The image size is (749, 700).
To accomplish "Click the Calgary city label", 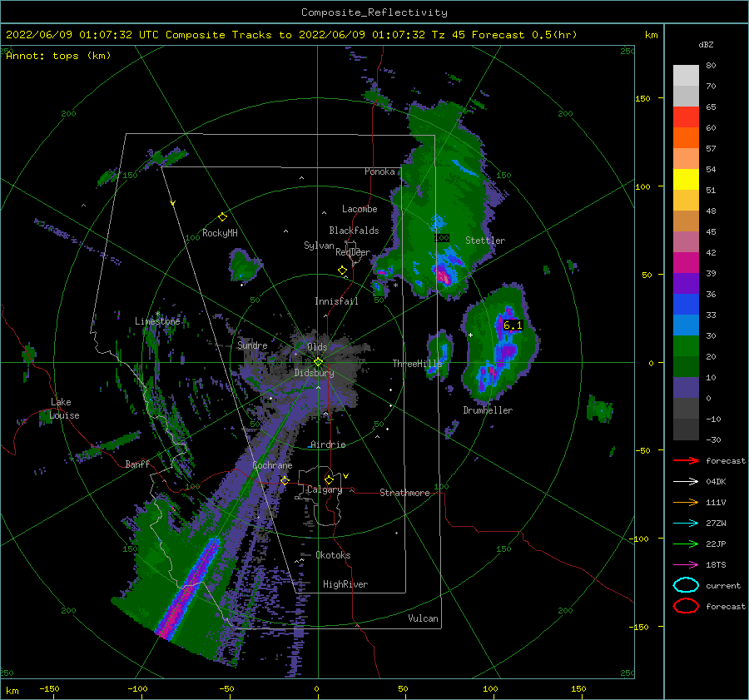I will pos(325,489).
